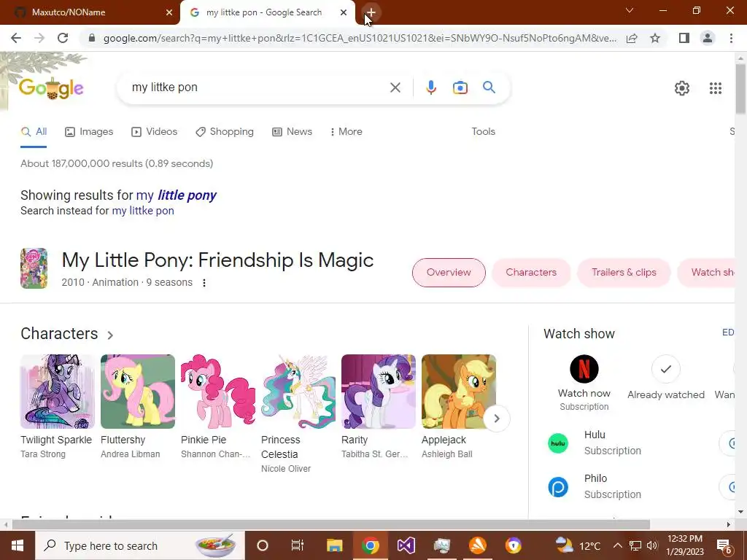Image resolution: width=747 pixels, height=560 pixels.
Task: Select the Overview chip
Action: [x=449, y=273]
